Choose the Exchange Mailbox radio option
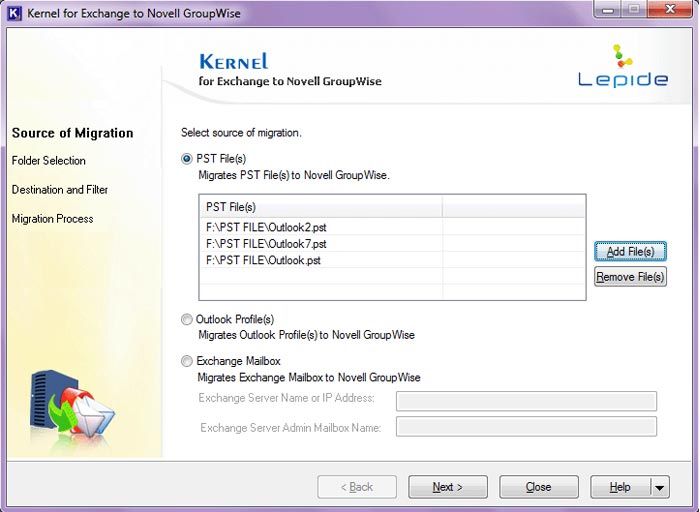 coord(187,361)
